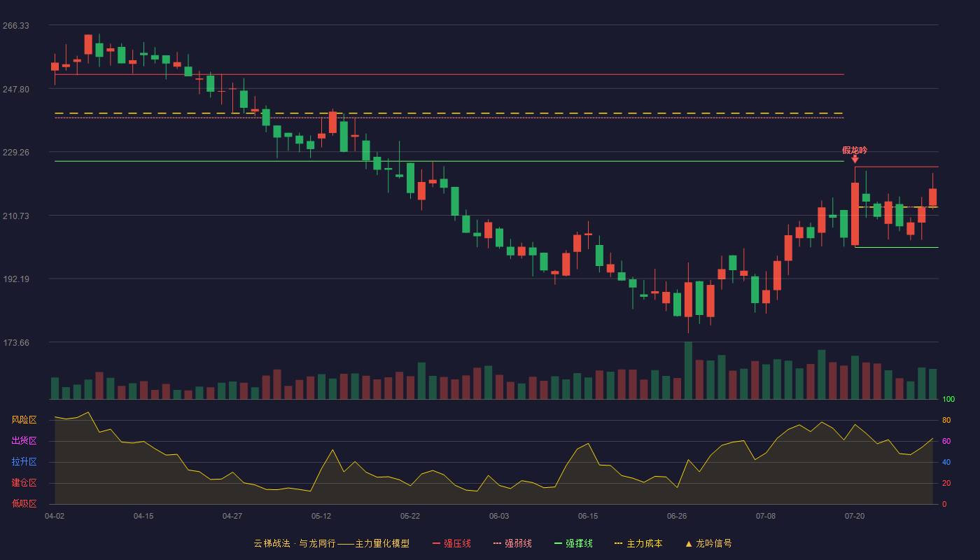980x560 pixels.
Task: Click the 229.26 price axis label
Action: (16, 153)
